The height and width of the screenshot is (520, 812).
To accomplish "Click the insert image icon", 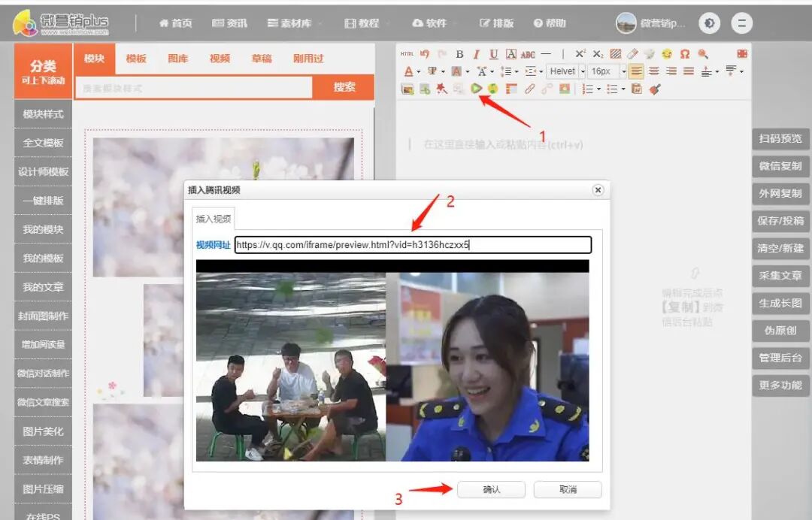I will [x=408, y=89].
